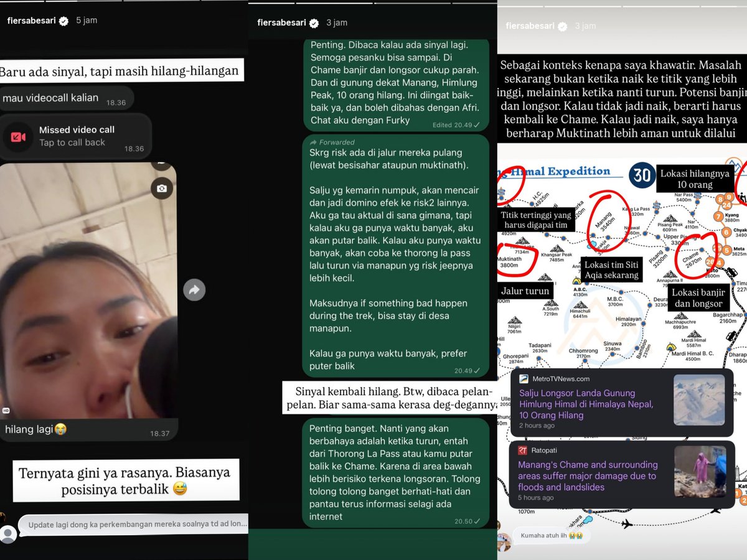The height and width of the screenshot is (560, 747).
Task: Tap the verified badge in the right story header
Action: (x=563, y=26)
